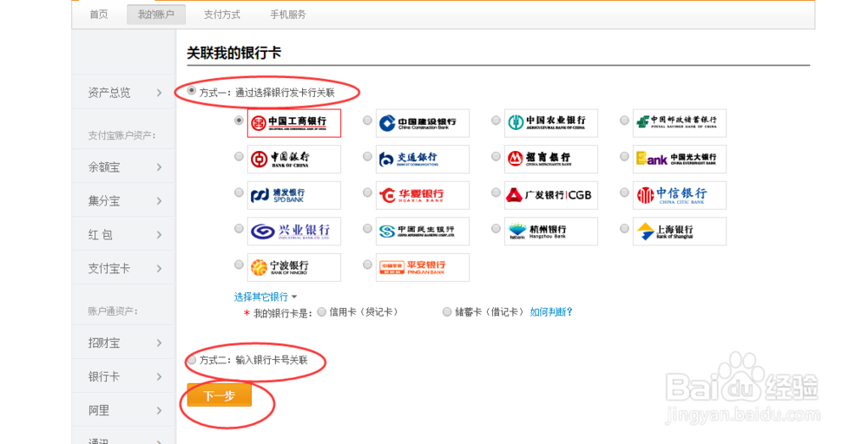Click the China Merchants Bank logo tile
The height and width of the screenshot is (444, 868).
(x=551, y=160)
